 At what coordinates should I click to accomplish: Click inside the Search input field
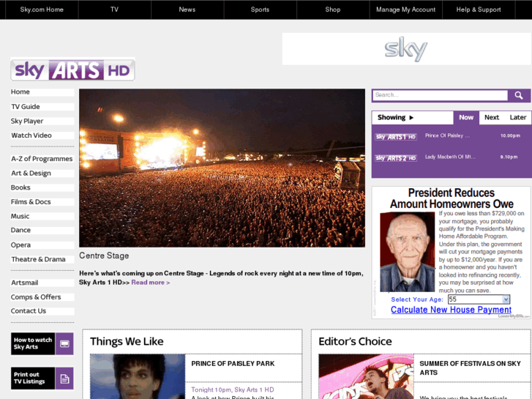[x=441, y=95]
